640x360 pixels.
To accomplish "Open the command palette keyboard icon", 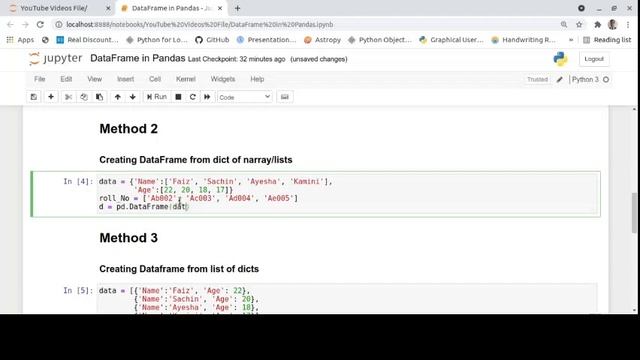I will (284, 97).
